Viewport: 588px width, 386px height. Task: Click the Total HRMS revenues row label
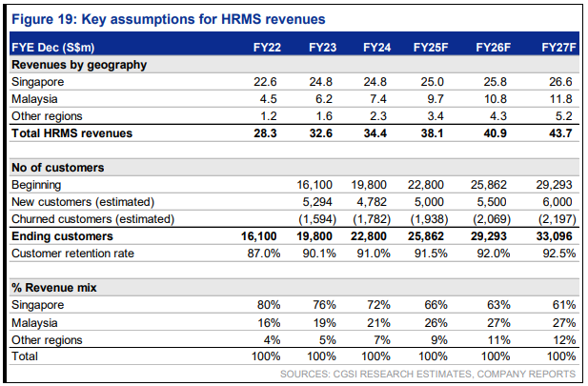pyautogui.click(x=71, y=133)
